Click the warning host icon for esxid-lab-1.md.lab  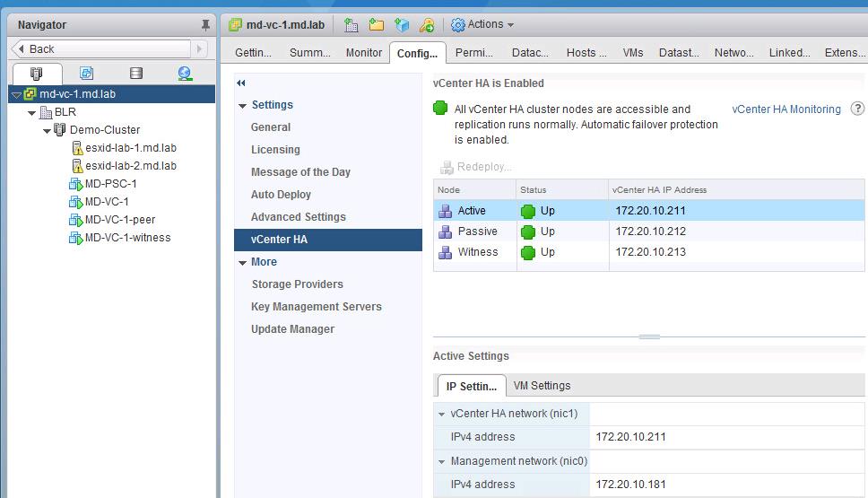point(77,148)
